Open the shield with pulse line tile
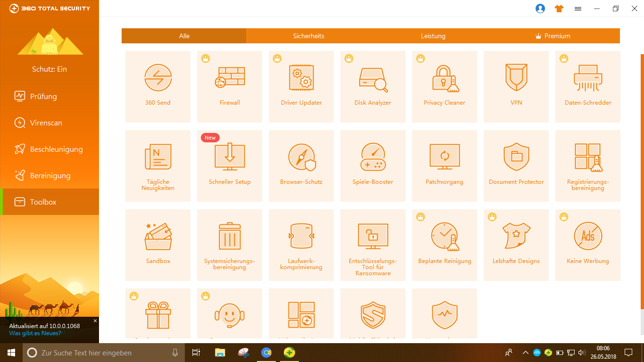 [445, 313]
